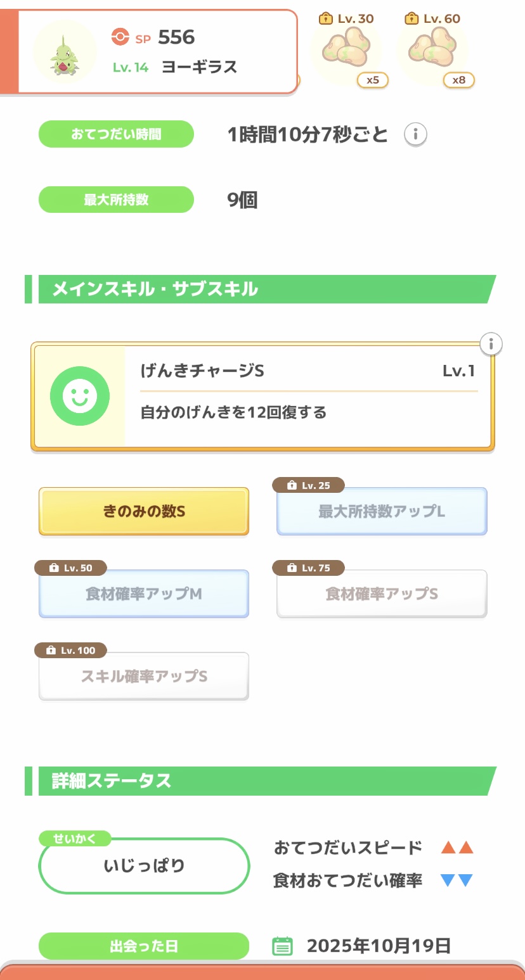Tap the Poké Ball SP icon
Image resolution: width=525 pixels, height=980 pixels.
(120, 37)
